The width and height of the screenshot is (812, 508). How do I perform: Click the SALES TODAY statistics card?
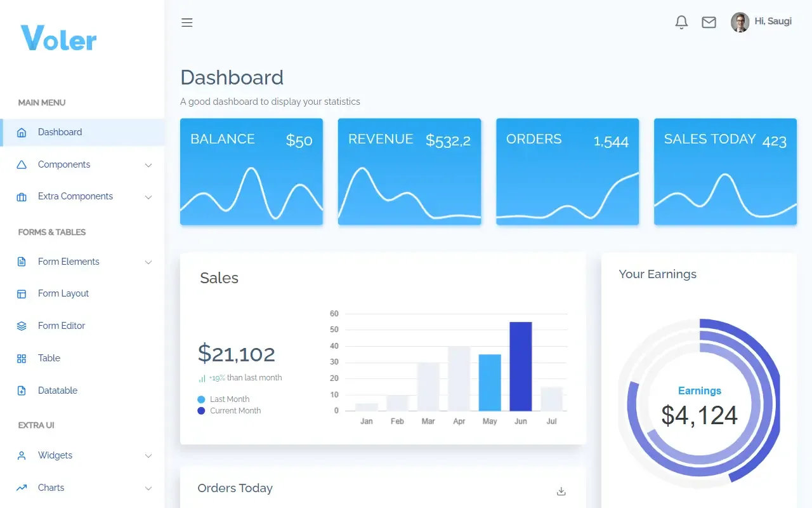pos(725,171)
